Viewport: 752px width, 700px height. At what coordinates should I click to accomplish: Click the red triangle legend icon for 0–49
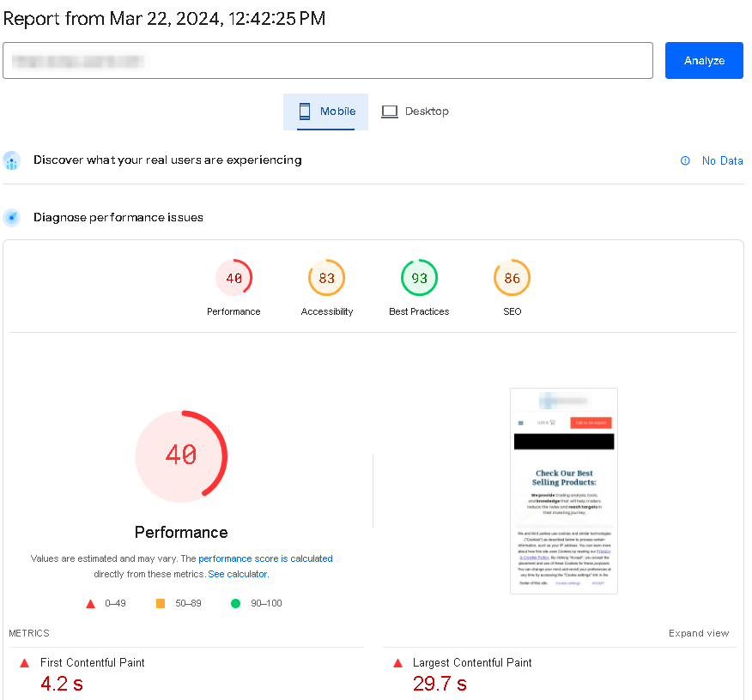coord(90,604)
